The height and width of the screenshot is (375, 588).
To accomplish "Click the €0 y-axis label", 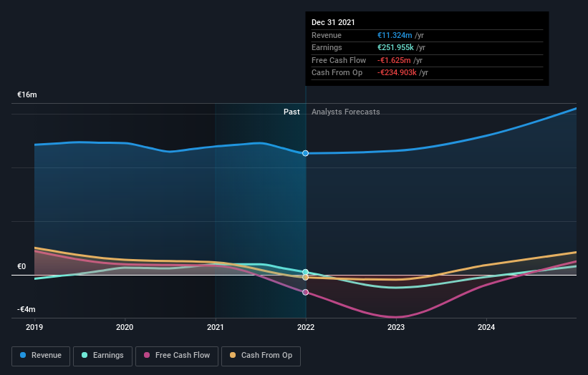I will pyautogui.click(x=21, y=266).
